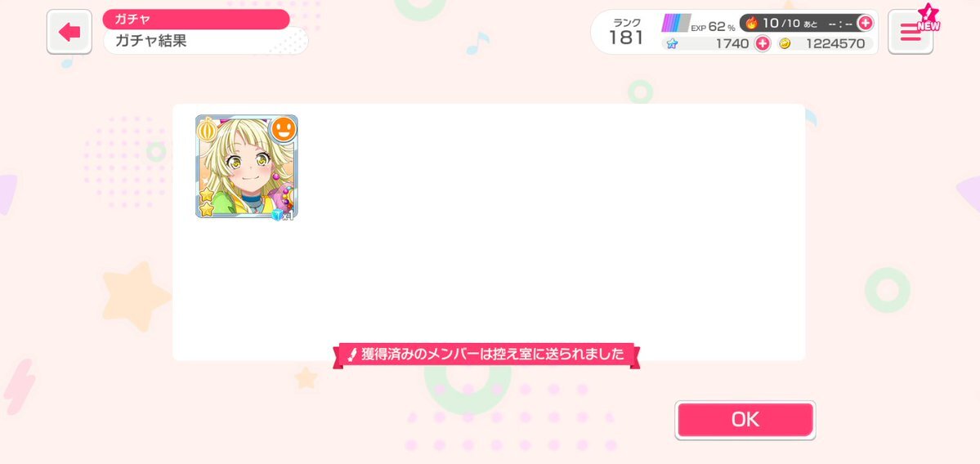Click the EXP 62% progress bar
The width and height of the screenshot is (980, 464).
point(676,23)
